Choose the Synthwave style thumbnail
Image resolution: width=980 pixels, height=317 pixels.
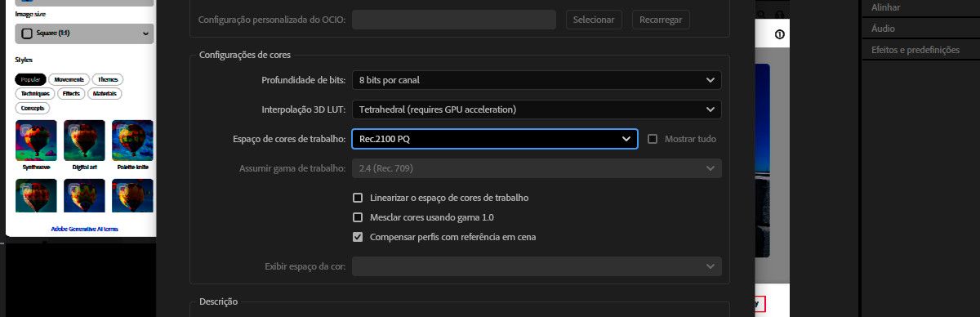pos(36,140)
